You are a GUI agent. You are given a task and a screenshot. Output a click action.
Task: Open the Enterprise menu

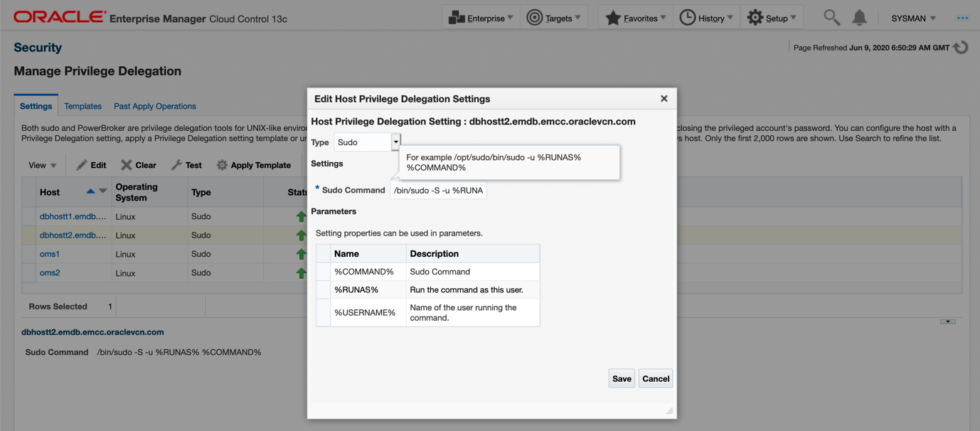pyautogui.click(x=481, y=18)
